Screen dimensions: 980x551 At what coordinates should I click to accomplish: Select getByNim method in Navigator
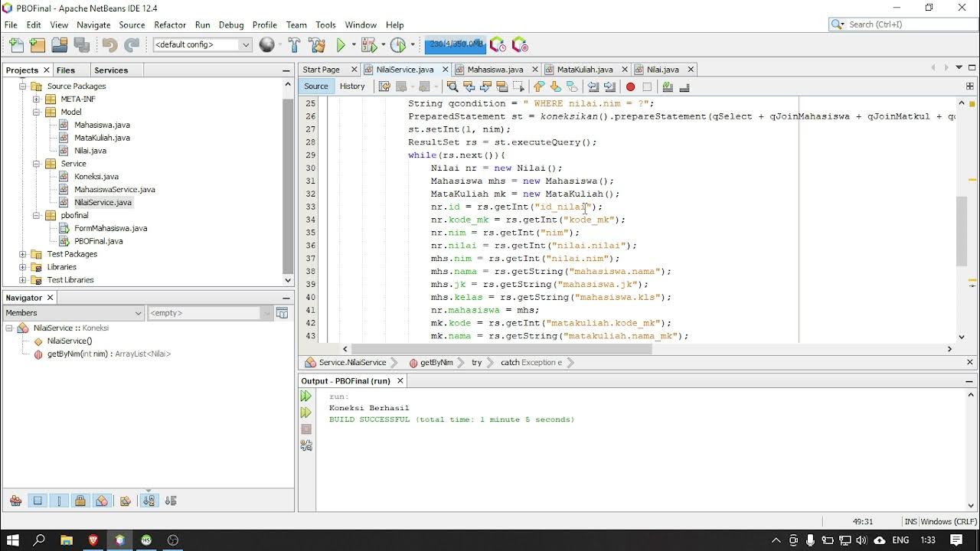pyautogui.click(x=109, y=354)
